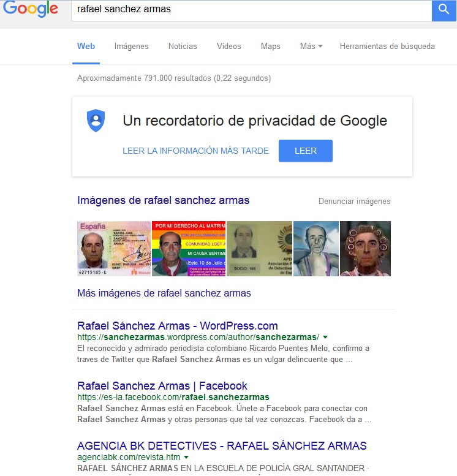Click the blue privacy shield icon
This screenshot has width=457, height=476.
[x=96, y=121]
